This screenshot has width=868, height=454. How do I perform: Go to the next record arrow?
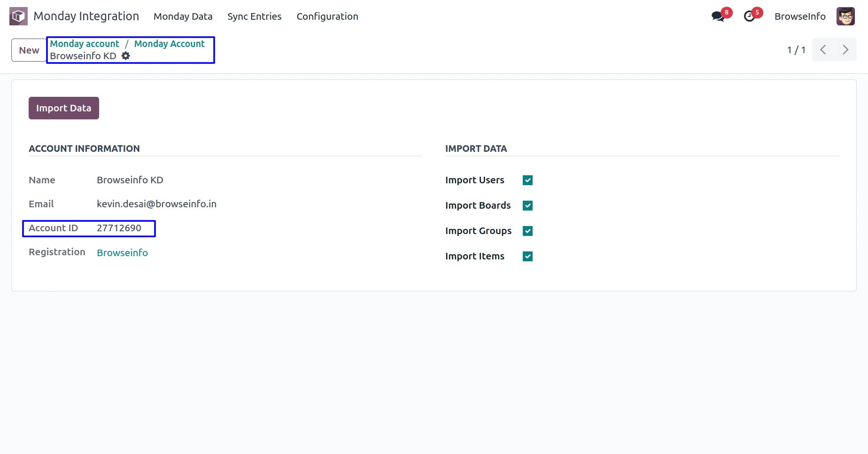(845, 50)
